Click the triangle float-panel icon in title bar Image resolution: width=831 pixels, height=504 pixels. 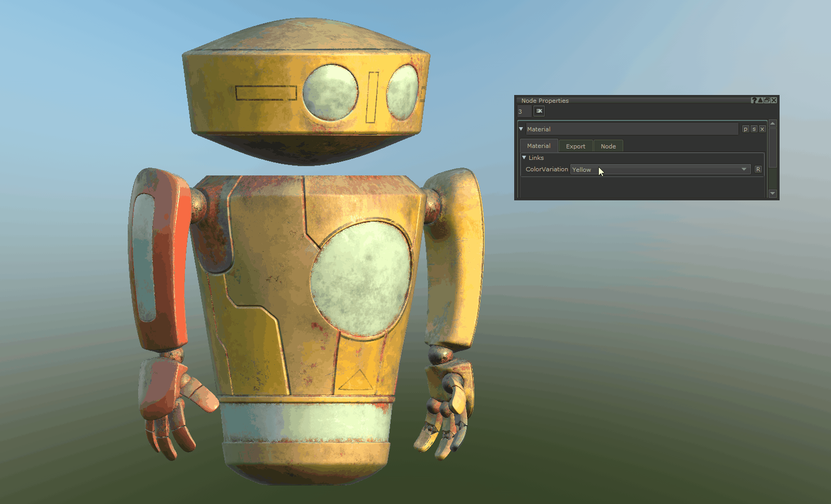760,100
